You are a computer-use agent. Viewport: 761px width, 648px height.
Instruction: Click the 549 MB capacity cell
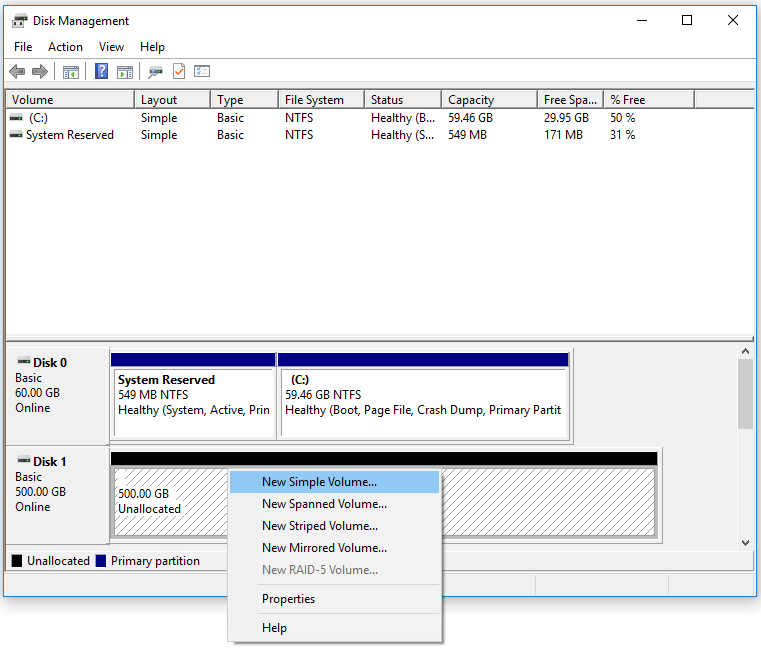[467, 134]
